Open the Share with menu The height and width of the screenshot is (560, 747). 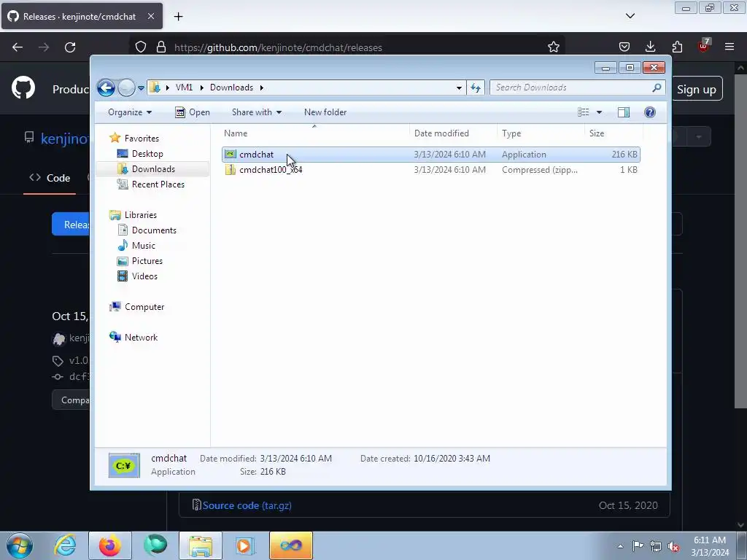[x=256, y=112]
